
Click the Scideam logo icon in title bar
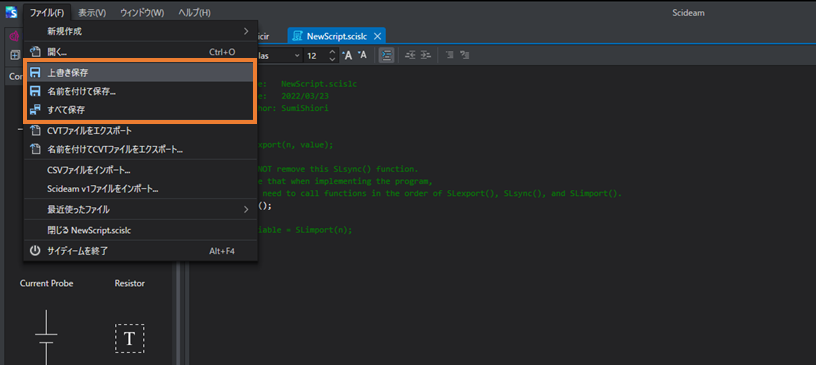[11, 11]
